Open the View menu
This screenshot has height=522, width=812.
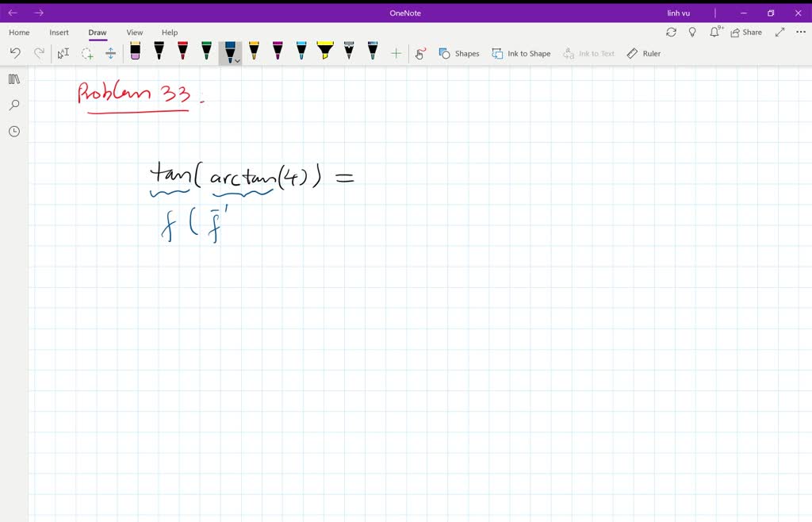(x=134, y=33)
